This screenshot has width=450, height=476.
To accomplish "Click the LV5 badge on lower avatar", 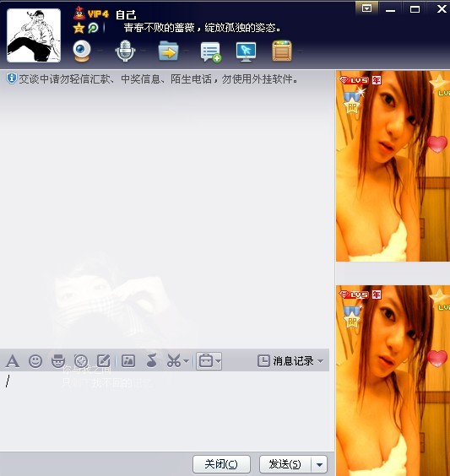I will [354, 295].
